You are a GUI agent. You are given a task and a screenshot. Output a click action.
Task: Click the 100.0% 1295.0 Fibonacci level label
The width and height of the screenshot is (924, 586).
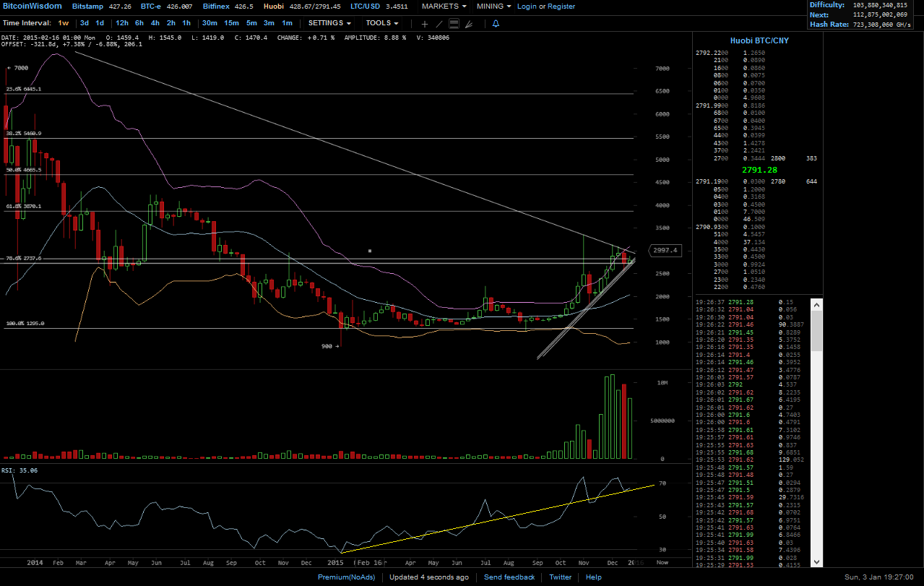pyautogui.click(x=25, y=324)
